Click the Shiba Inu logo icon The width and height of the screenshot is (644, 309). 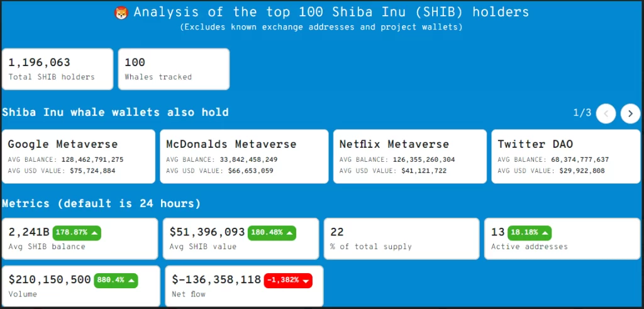121,13
